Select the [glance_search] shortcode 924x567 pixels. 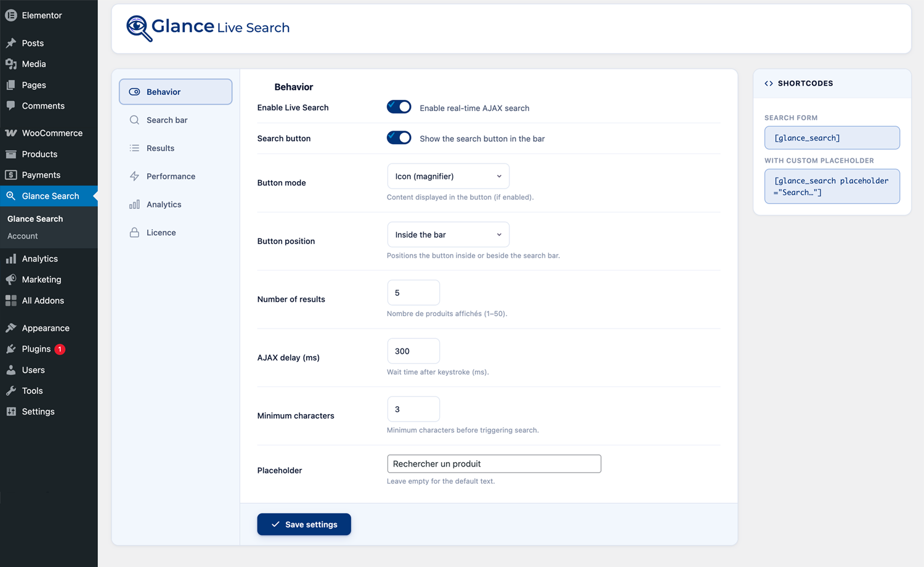pos(832,137)
